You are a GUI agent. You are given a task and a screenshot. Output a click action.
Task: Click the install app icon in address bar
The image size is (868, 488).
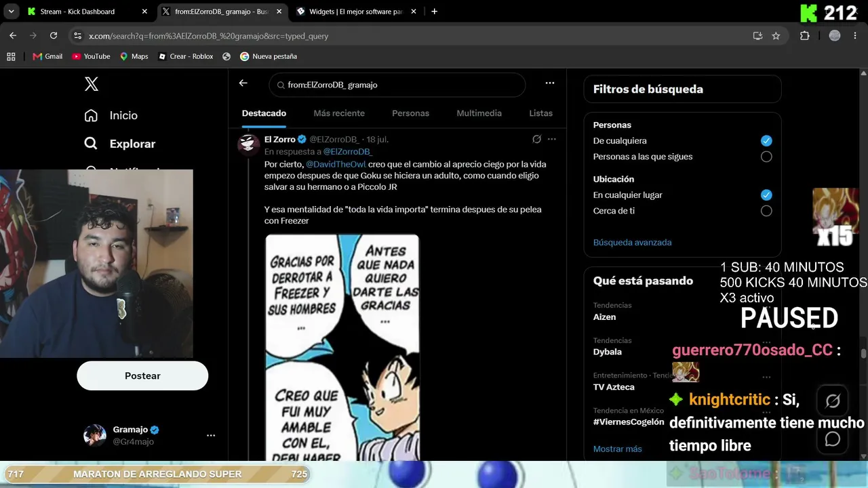coord(757,36)
